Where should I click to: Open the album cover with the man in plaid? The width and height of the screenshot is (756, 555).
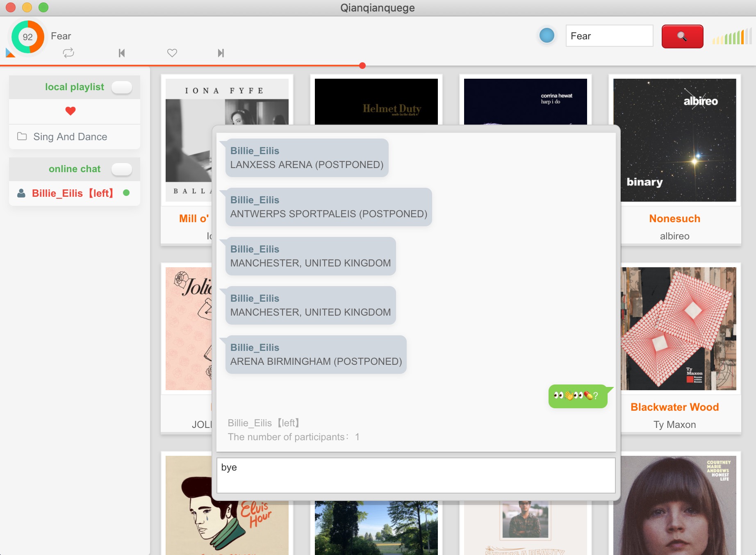[x=526, y=528]
